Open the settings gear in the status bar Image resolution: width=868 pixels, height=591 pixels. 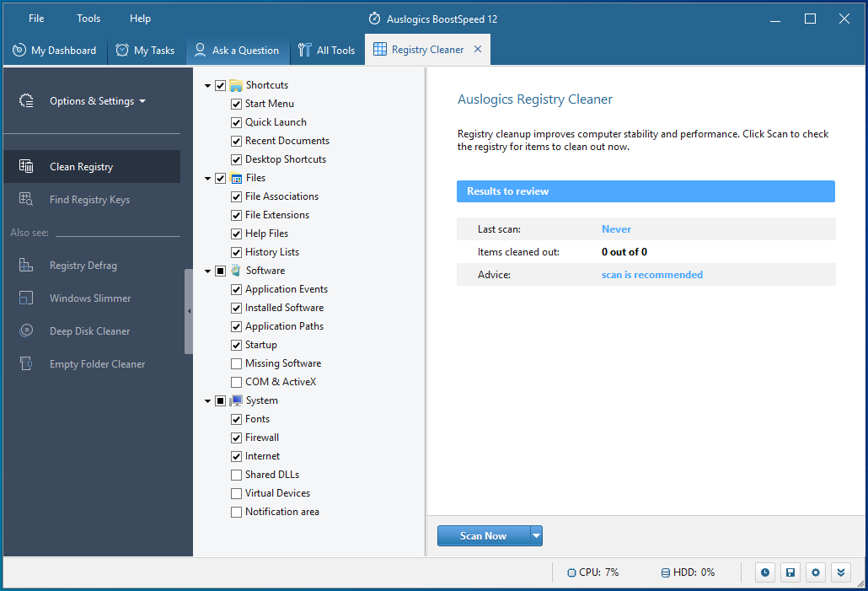point(815,572)
